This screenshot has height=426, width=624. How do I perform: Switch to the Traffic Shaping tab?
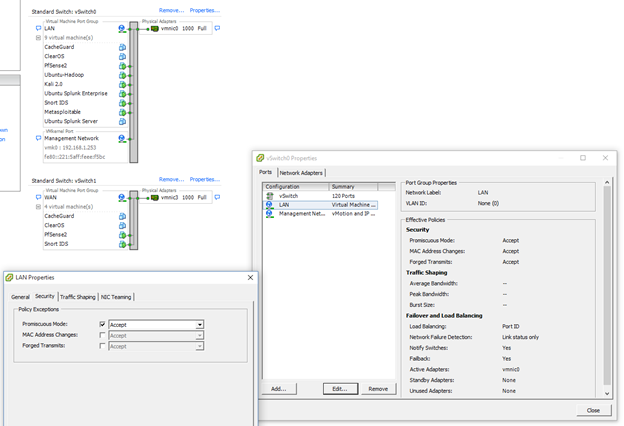tap(78, 297)
